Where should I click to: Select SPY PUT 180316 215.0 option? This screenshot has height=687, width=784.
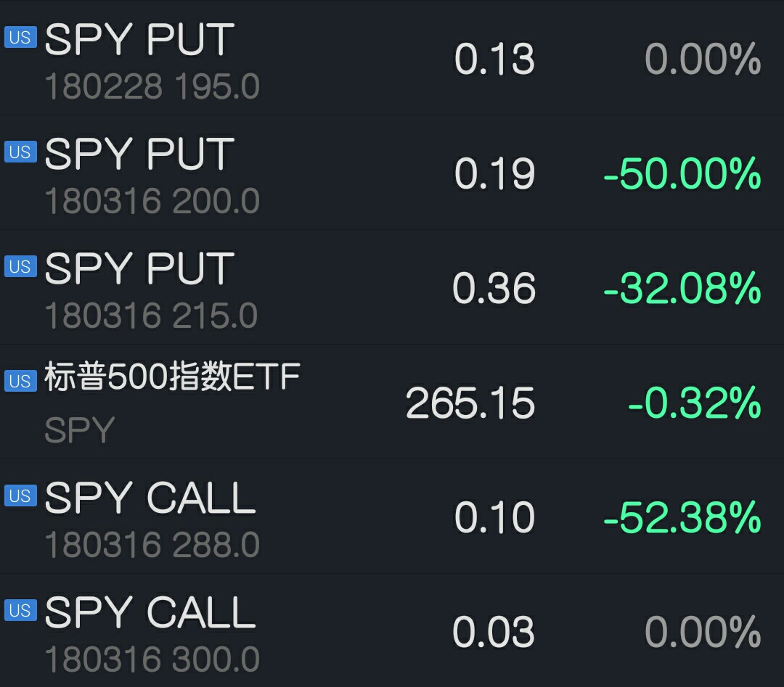coord(392,287)
